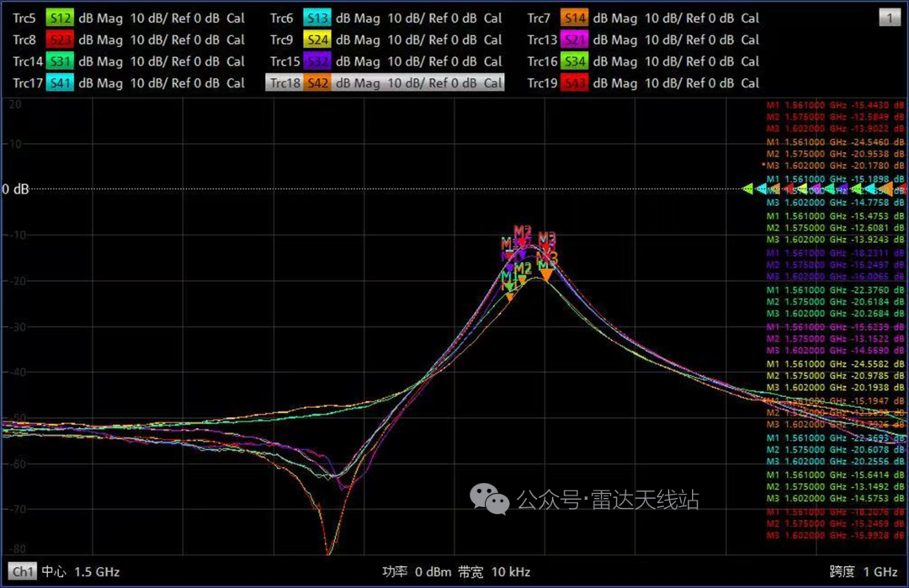The image size is (909, 588).
Task: Click marker readout M3 -13.9243 dB
Action: (835, 239)
